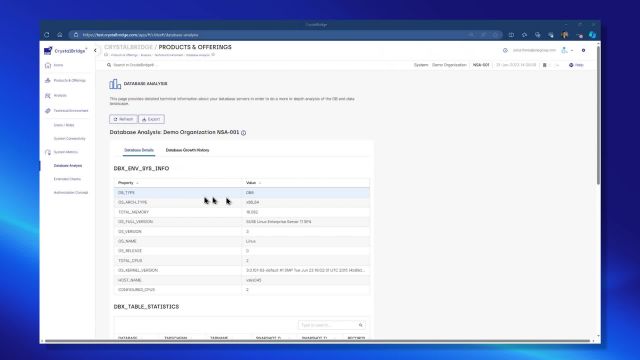640x360 pixels.
Task: Sort by the Property column header
Action: coord(126,183)
